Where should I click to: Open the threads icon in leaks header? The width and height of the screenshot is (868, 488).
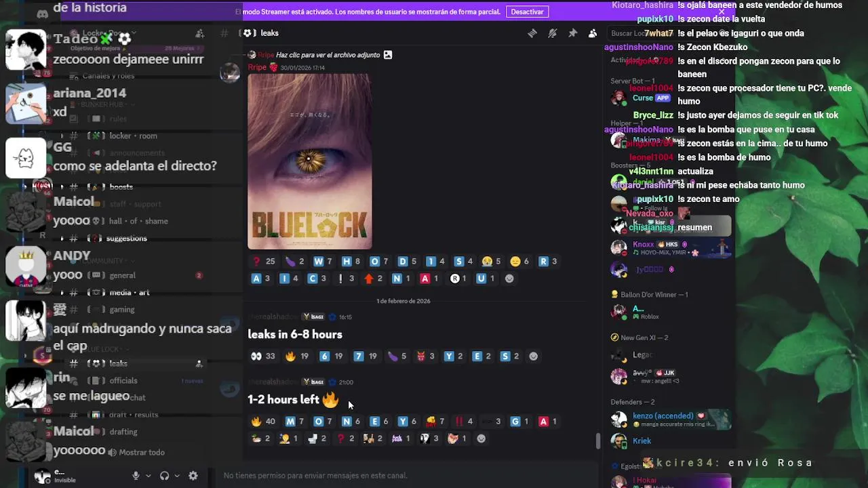(532, 33)
